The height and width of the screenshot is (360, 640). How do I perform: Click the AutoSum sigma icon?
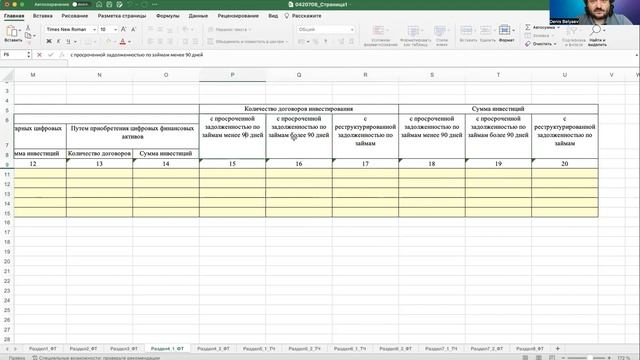click(x=528, y=27)
